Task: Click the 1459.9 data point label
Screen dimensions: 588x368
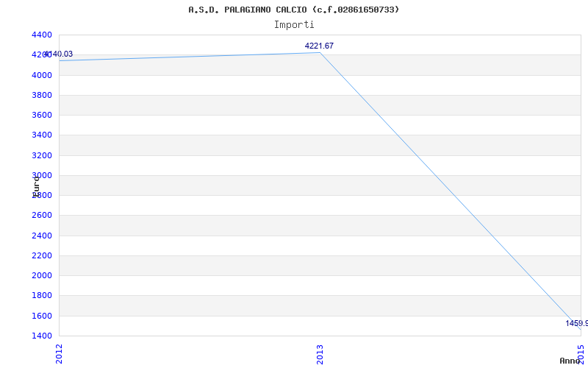Action: [577, 323]
